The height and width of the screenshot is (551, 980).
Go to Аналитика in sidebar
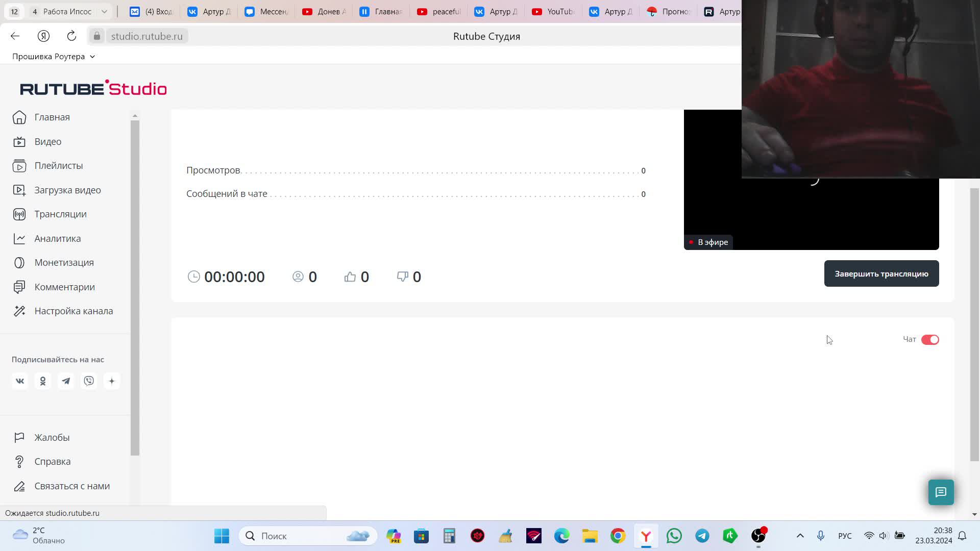(x=57, y=238)
